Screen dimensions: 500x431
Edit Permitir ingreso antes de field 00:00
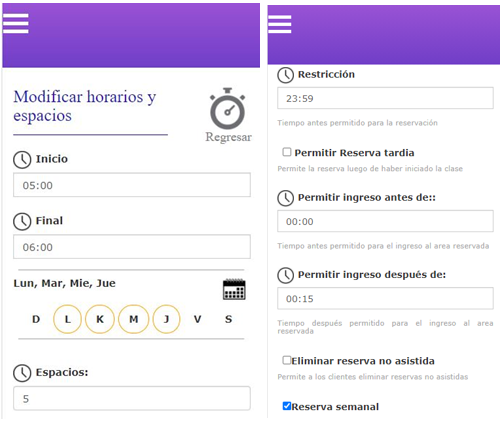pyautogui.click(x=385, y=221)
